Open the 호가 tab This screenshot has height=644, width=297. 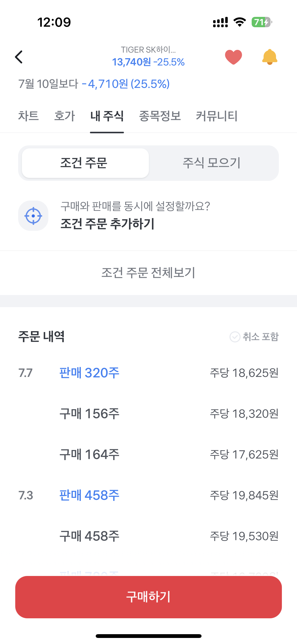coord(65,116)
